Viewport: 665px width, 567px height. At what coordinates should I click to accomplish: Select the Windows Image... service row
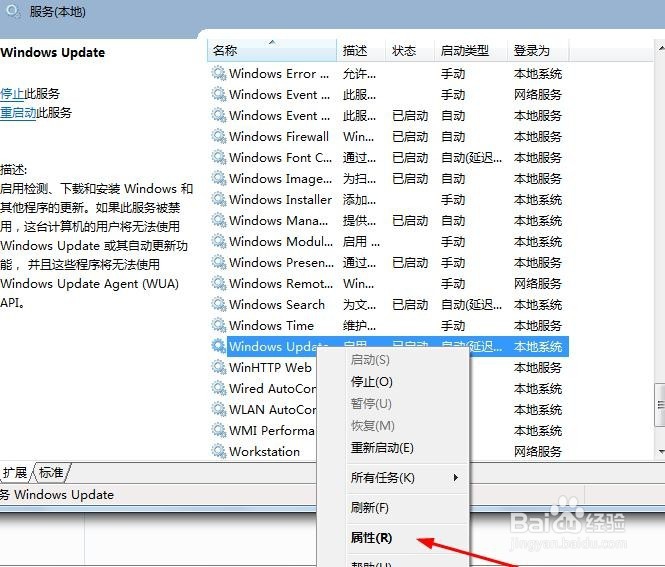pyautogui.click(x=388, y=178)
